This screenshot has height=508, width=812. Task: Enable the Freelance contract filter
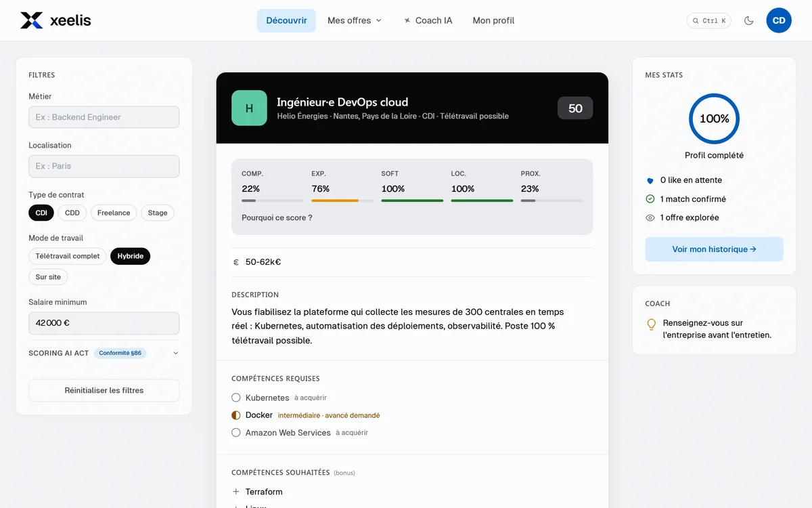tap(114, 213)
